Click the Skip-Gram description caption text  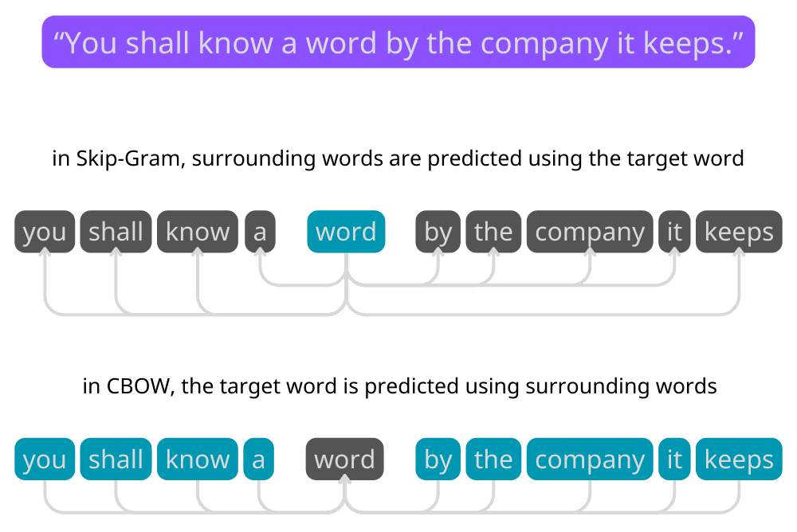398,158
